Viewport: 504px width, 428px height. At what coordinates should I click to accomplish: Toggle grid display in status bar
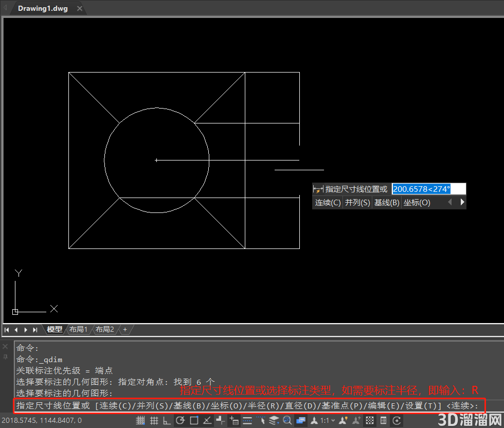coord(154,420)
